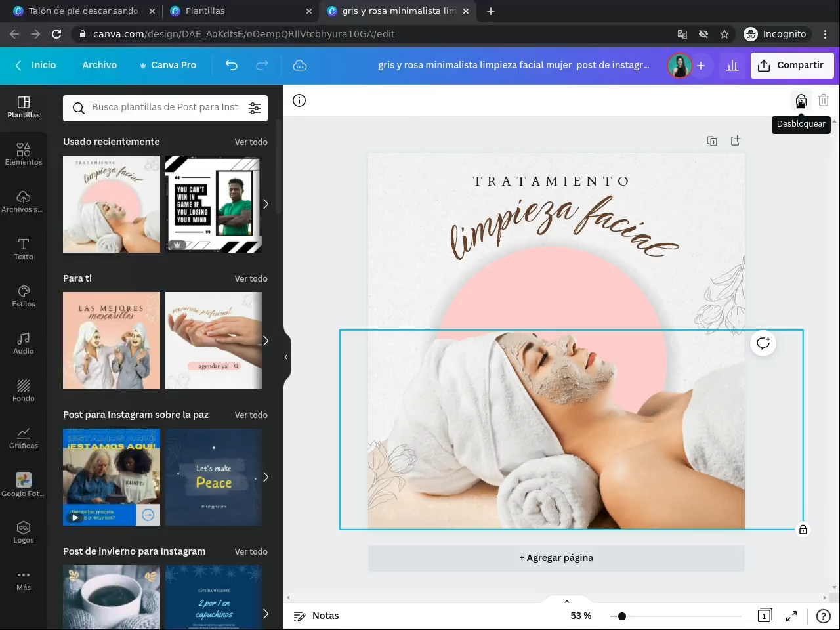
Task: Open the search filter options icon
Action: pos(255,108)
